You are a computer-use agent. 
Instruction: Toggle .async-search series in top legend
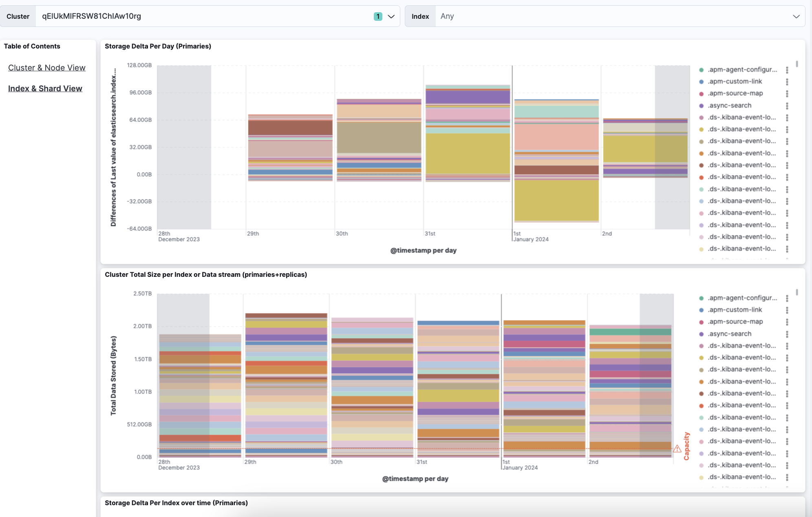(x=729, y=106)
